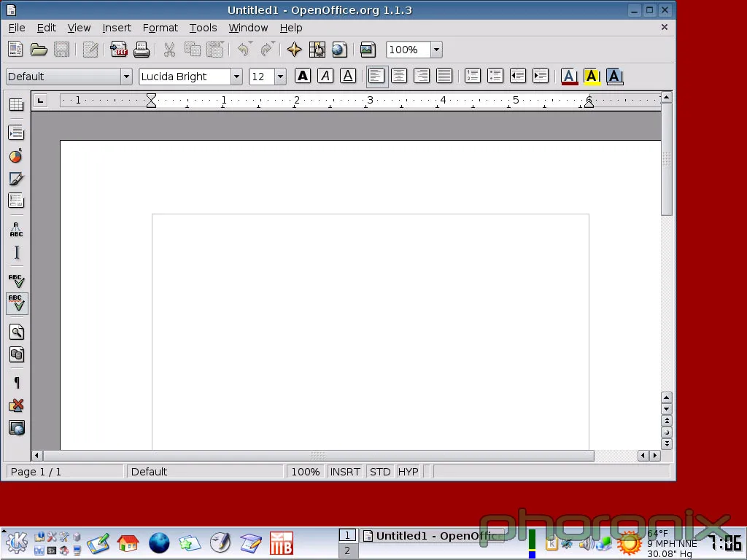Screen dimensions: 747x560
Task: Toggle Bold formatting
Action: 303,76
